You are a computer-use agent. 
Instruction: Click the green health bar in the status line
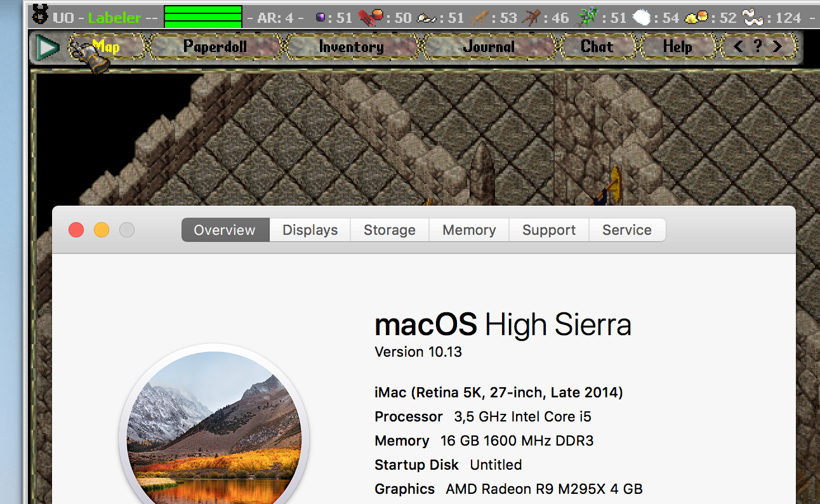point(203,17)
